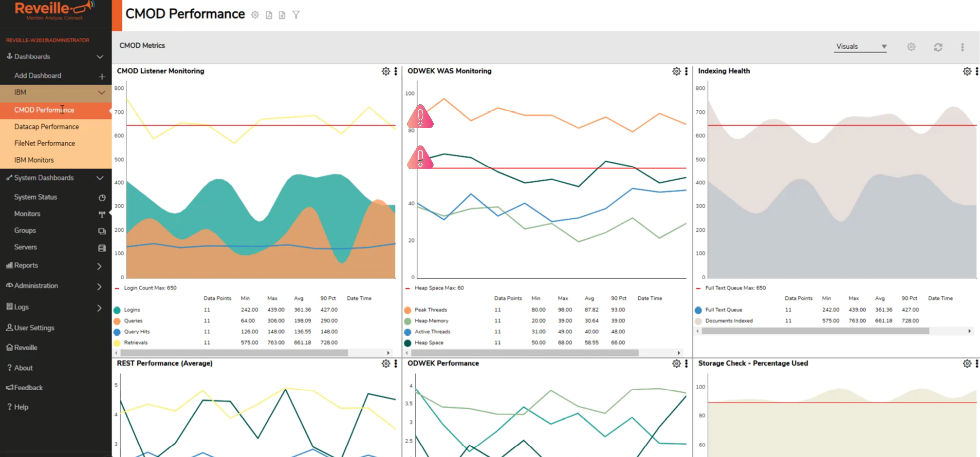Expand the Reports menu arrow
Image resolution: width=980 pixels, height=457 pixels.
pyautogui.click(x=99, y=267)
